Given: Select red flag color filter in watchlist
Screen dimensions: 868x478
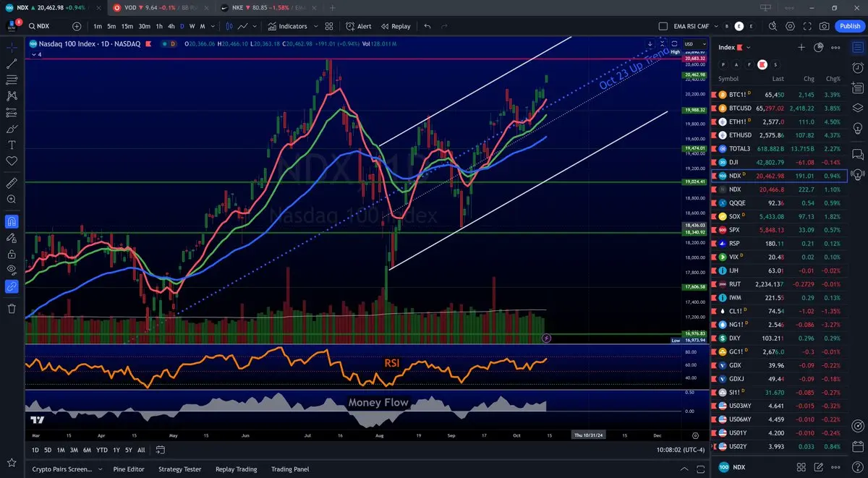Looking at the screenshot, I should 762,64.
